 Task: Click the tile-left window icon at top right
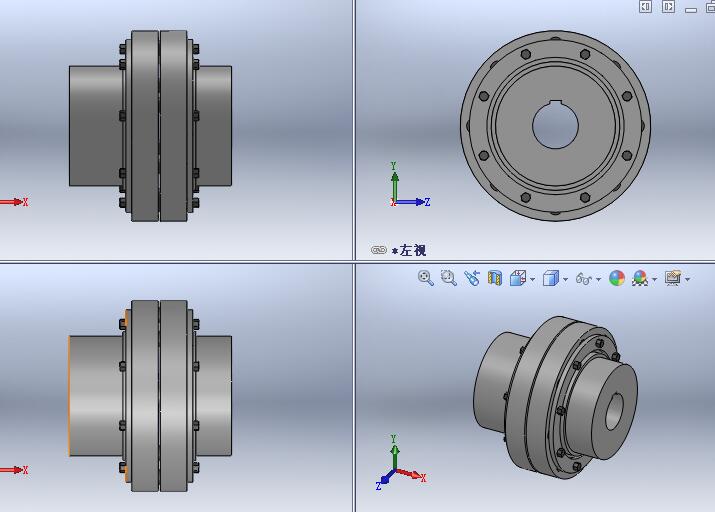(645, 6)
